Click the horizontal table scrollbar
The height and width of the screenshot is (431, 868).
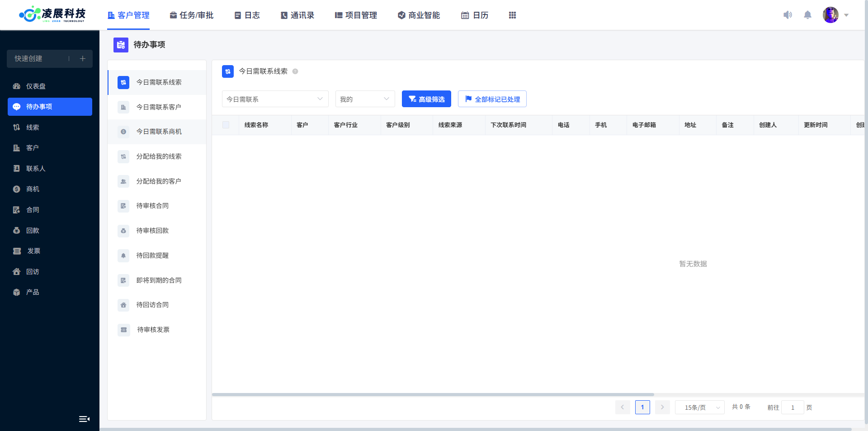433,395
